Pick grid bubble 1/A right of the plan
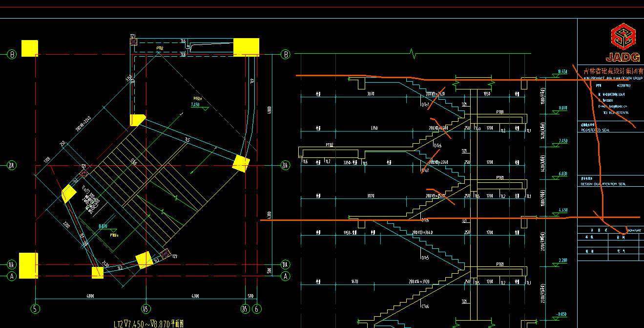The width and height of the screenshot is (644, 328). click(286, 264)
